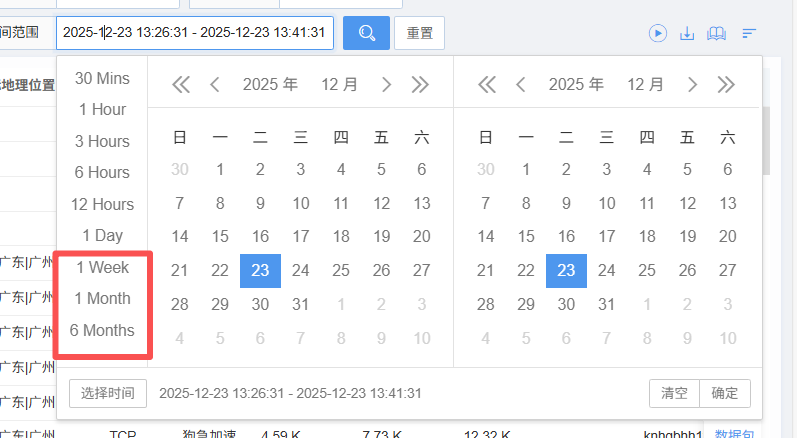Choose the 6 Months quick range
Viewport: 797px width, 438px height.
[x=102, y=330]
